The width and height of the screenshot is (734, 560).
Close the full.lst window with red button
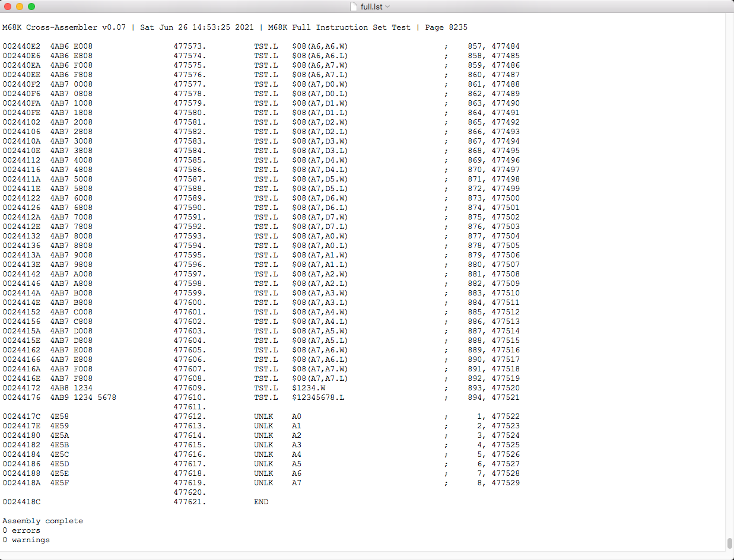[x=8, y=7]
